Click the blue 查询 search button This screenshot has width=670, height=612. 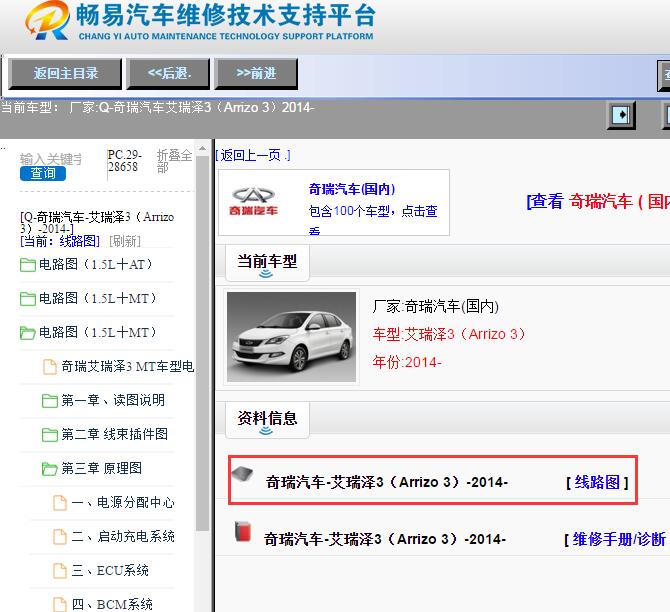tap(43, 174)
